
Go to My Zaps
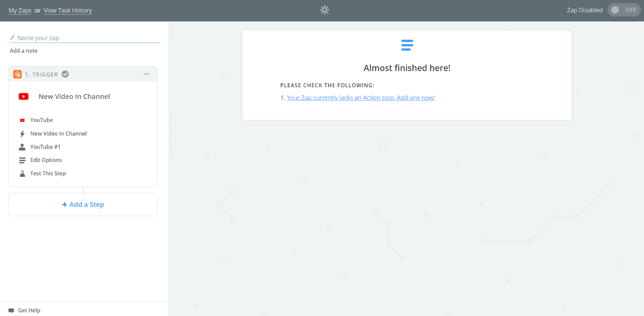coord(20,10)
